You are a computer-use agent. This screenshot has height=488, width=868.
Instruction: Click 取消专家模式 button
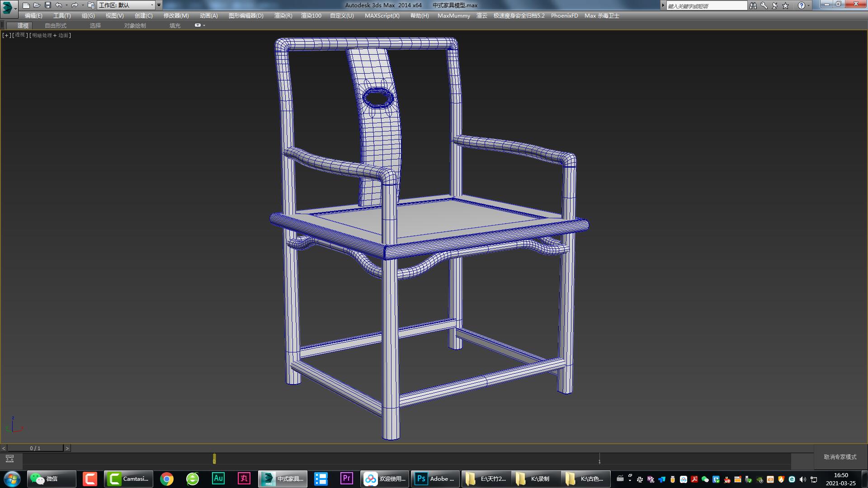coord(840,457)
